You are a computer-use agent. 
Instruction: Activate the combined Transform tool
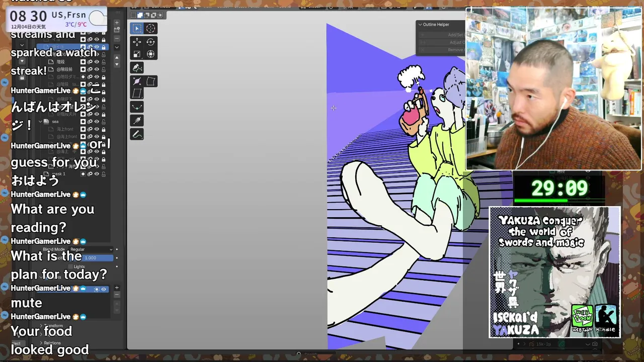[150, 54]
